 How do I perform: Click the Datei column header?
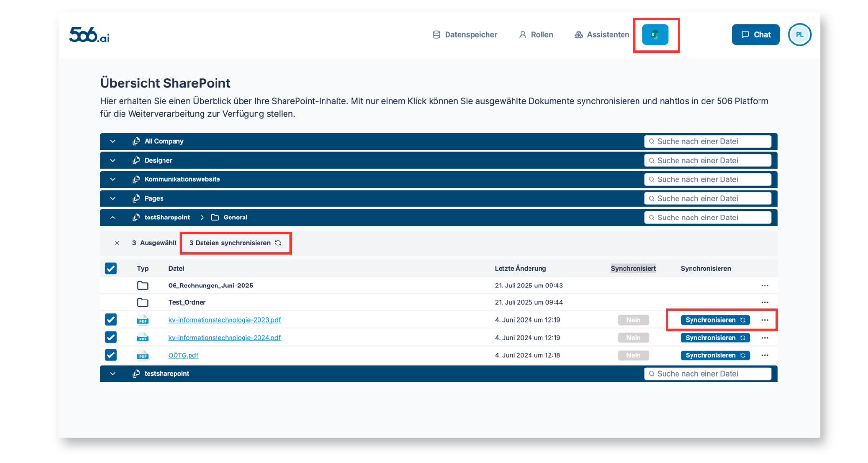pos(176,268)
